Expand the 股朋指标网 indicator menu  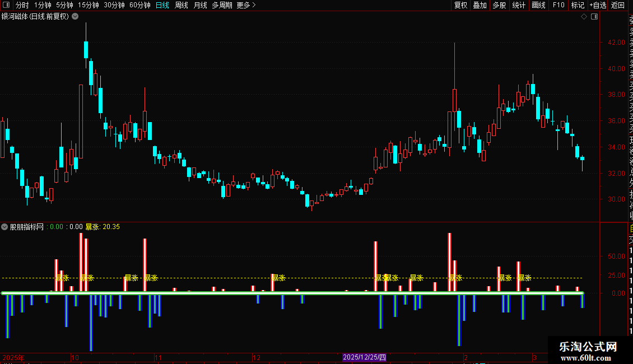click(4, 227)
